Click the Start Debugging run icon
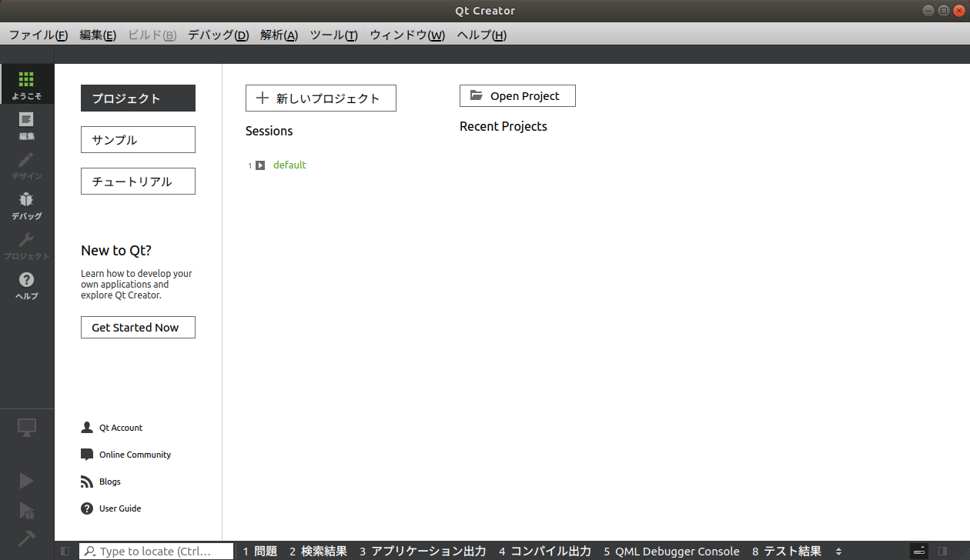970x560 pixels. click(x=27, y=511)
